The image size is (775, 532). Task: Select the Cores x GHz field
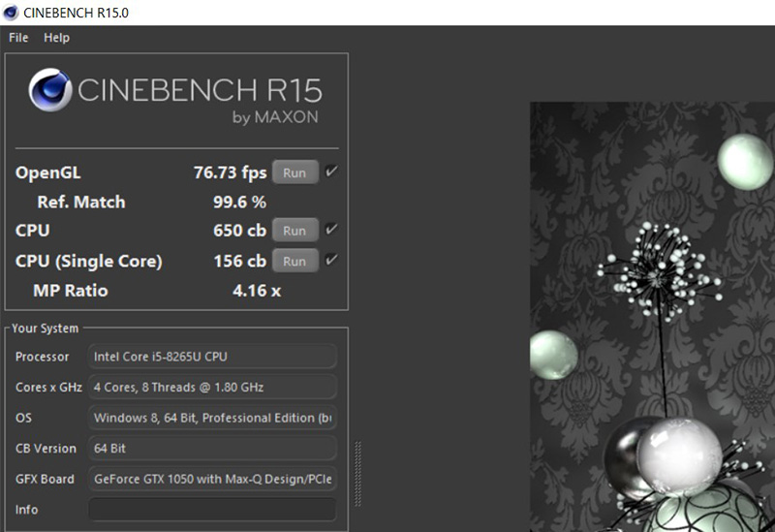(212, 387)
